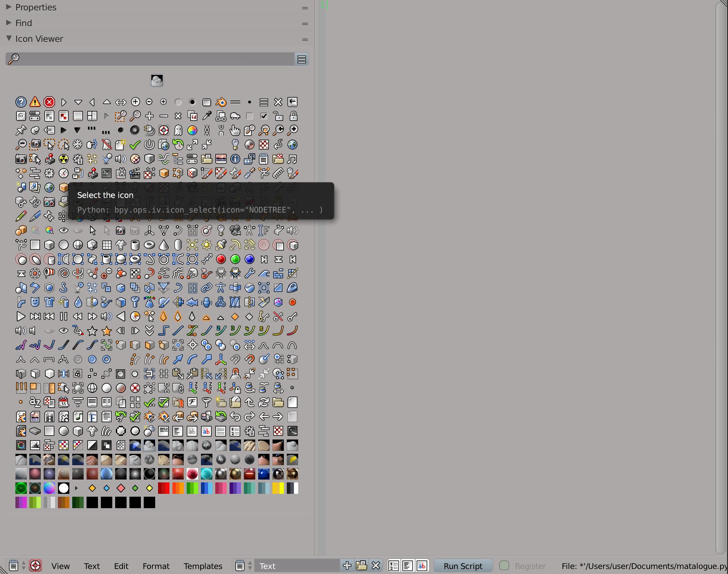Select the question mark help icon
The width and height of the screenshot is (728, 574).
pos(21,102)
